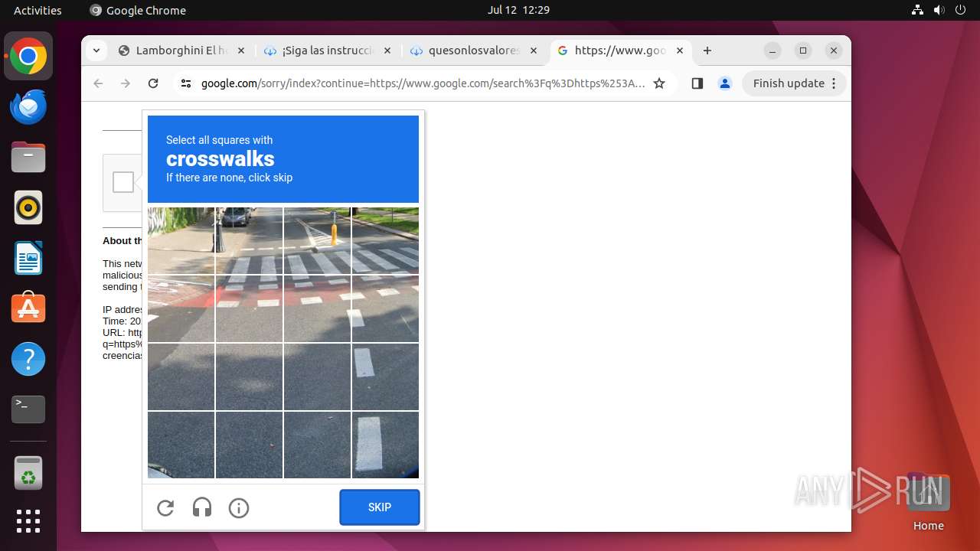Viewport: 980px width, 551px height.
Task: Bookmark this page with star icon
Action: tap(659, 83)
